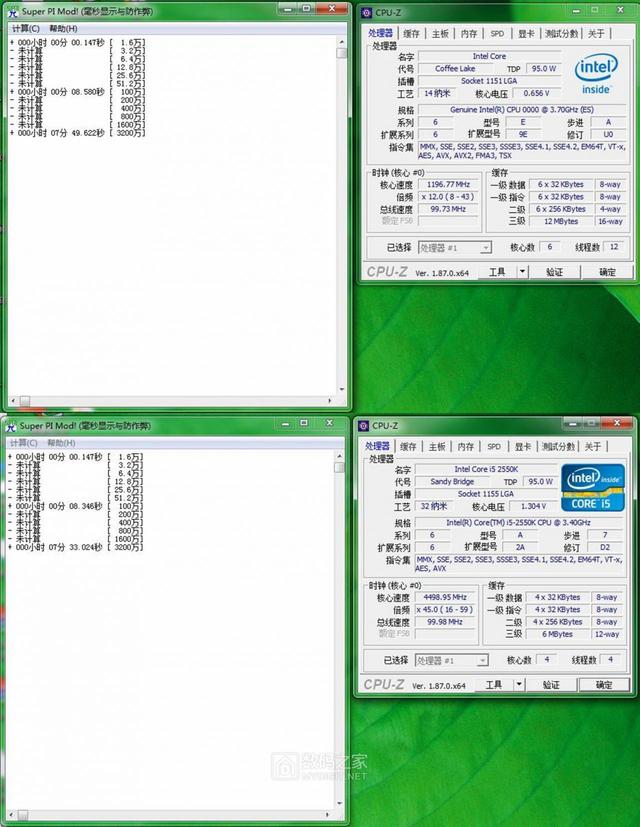Click the 4498.95 MHz core speed value
The height and width of the screenshot is (827, 640).
445,597
